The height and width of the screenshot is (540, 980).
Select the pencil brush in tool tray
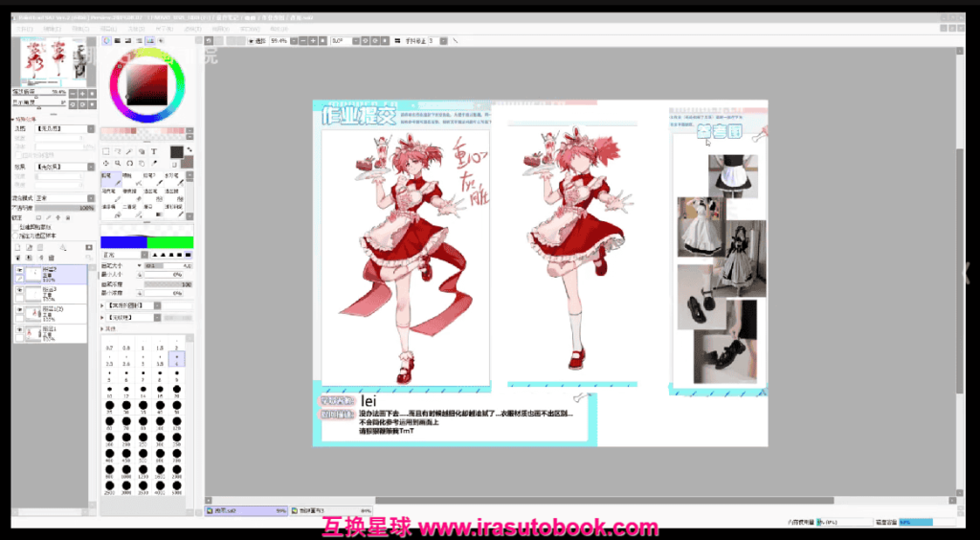[x=111, y=179]
